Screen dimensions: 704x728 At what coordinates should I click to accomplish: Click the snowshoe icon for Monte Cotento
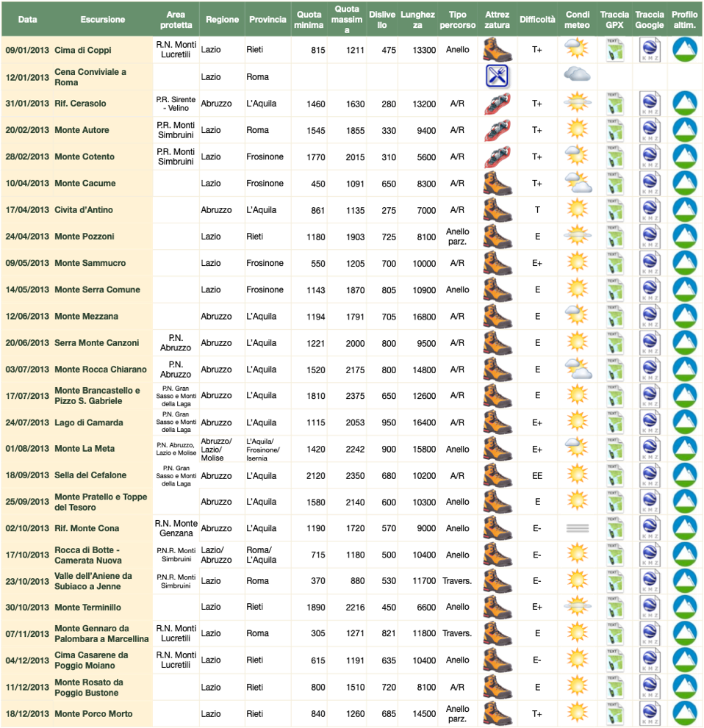[497, 157]
